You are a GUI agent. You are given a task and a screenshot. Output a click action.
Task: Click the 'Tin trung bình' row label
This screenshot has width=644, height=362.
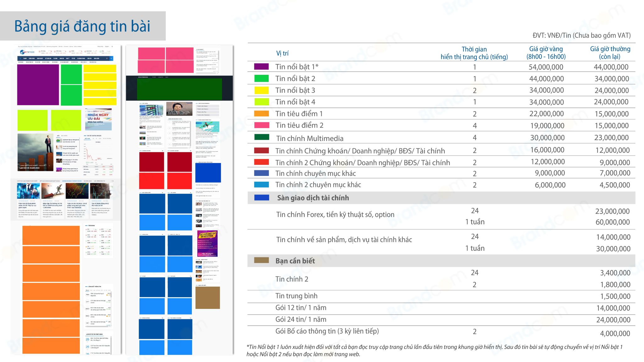296,296
